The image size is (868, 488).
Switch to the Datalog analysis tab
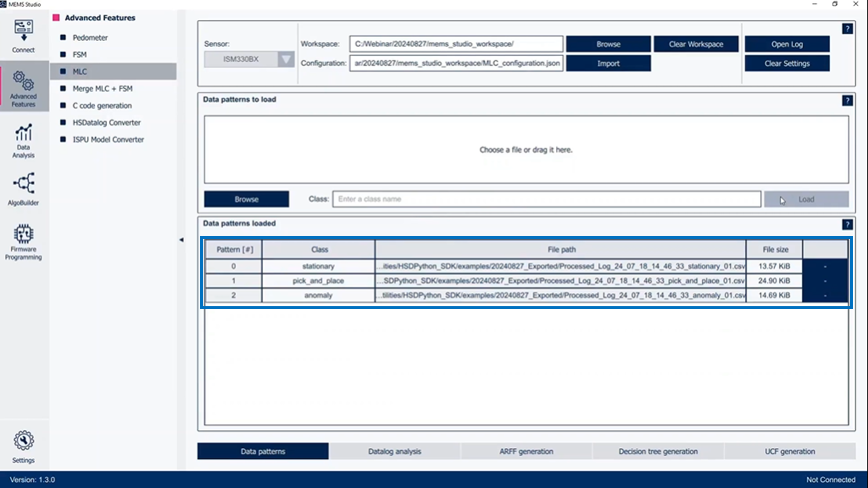(394, 451)
